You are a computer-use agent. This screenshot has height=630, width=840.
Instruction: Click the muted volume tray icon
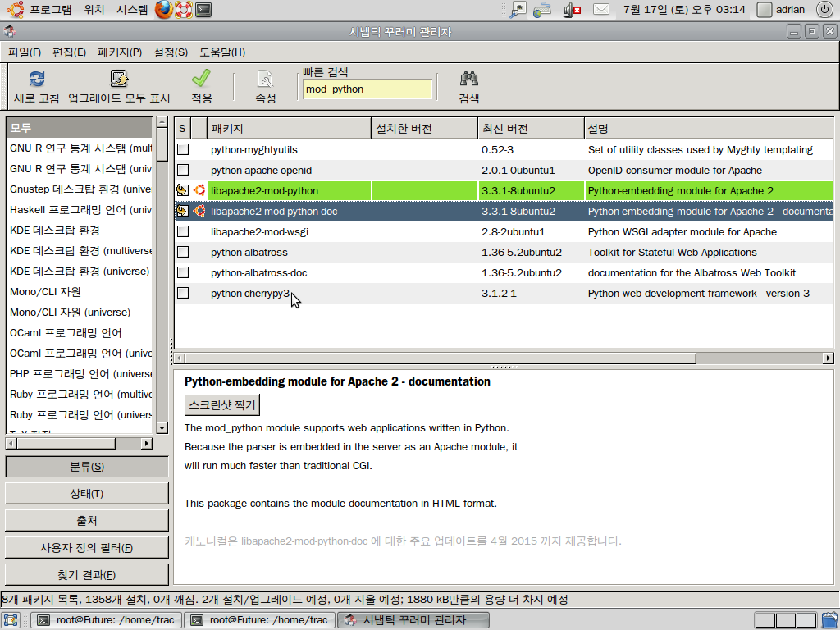point(572,10)
